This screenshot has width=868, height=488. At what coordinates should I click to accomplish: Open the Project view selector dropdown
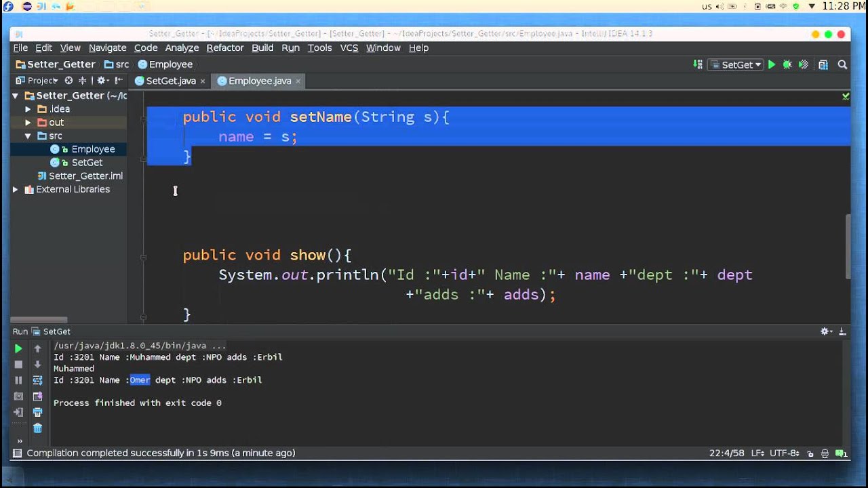pyautogui.click(x=38, y=81)
